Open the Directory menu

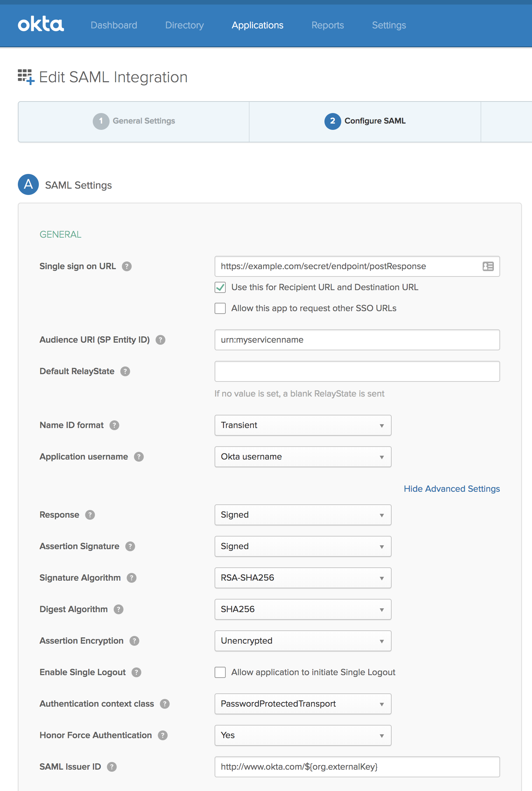pos(184,25)
